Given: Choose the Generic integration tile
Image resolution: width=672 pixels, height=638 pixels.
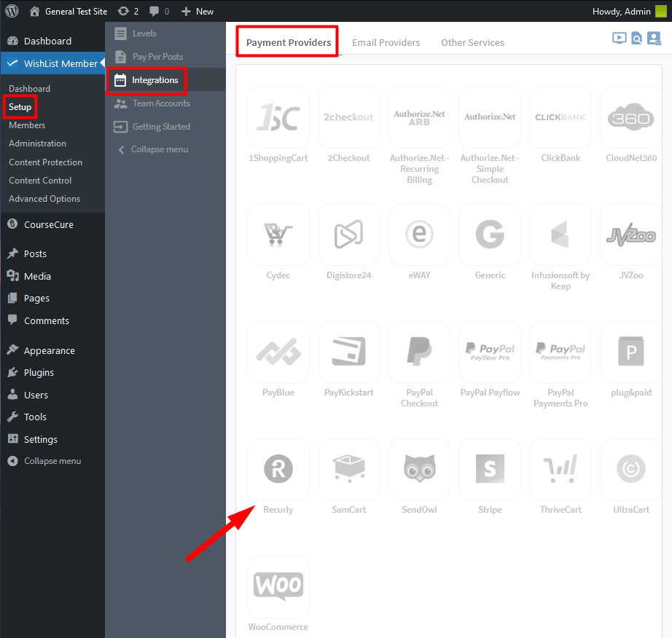Looking at the screenshot, I should (x=490, y=235).
